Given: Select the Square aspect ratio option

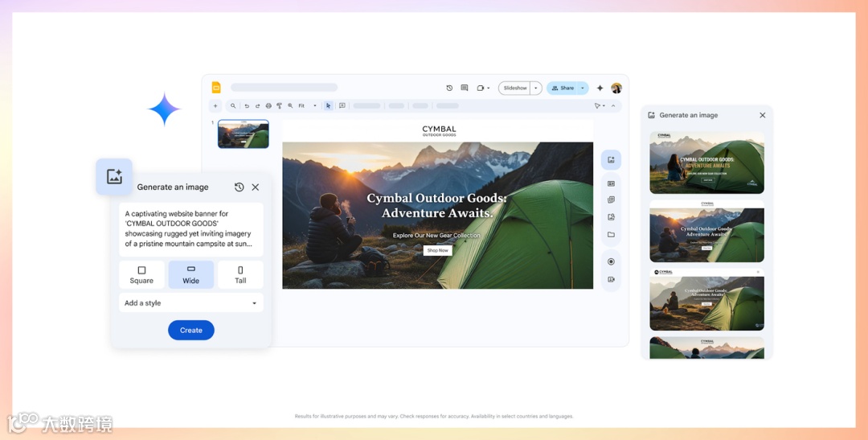Looking at the screenshot, I should 141,275.
